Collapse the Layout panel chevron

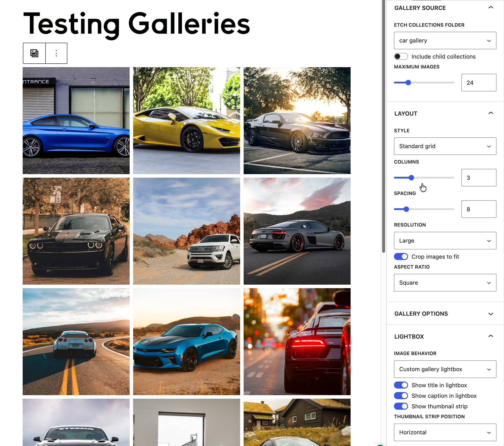(491, 113)
